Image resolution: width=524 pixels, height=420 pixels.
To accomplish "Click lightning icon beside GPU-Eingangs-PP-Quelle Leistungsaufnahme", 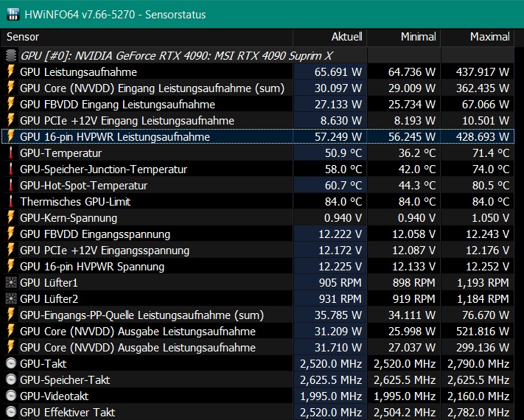I will coord(11,315).
